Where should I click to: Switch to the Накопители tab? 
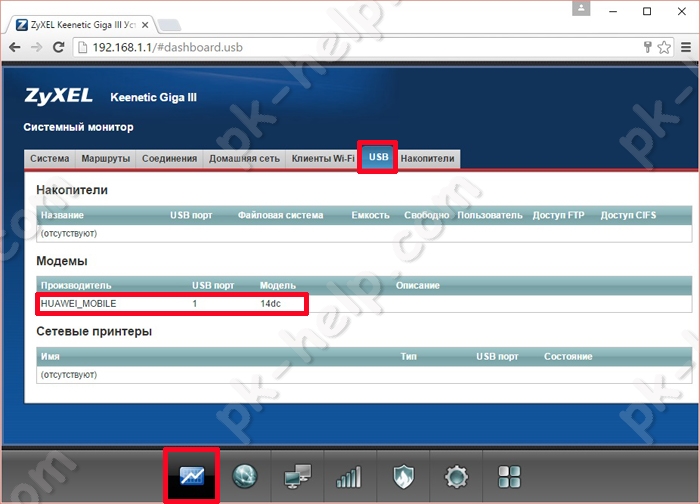tap(427, 158)
